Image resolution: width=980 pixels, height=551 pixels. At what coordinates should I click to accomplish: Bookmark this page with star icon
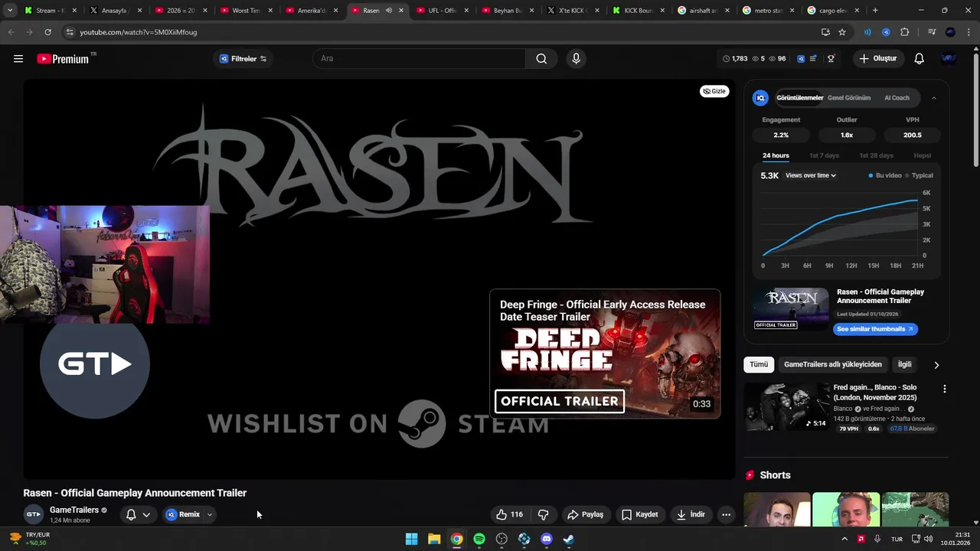[x=842, y=32]
